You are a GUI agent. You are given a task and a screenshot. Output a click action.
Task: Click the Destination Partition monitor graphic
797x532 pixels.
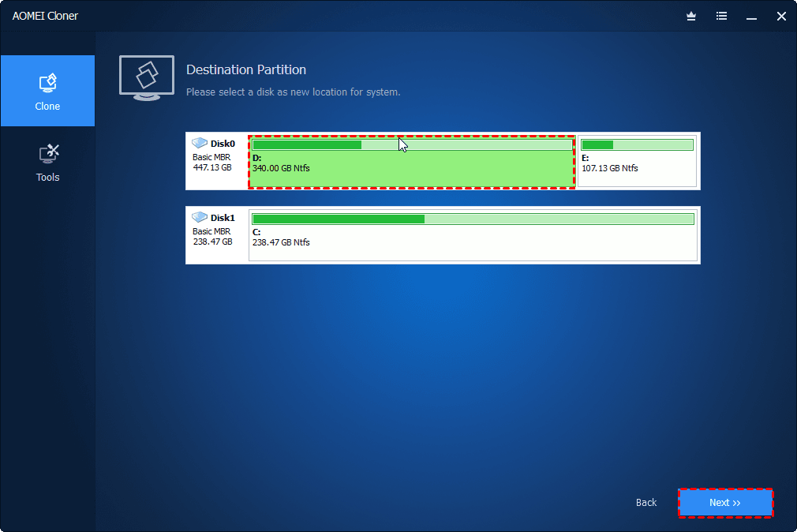(x=146, y=78)
